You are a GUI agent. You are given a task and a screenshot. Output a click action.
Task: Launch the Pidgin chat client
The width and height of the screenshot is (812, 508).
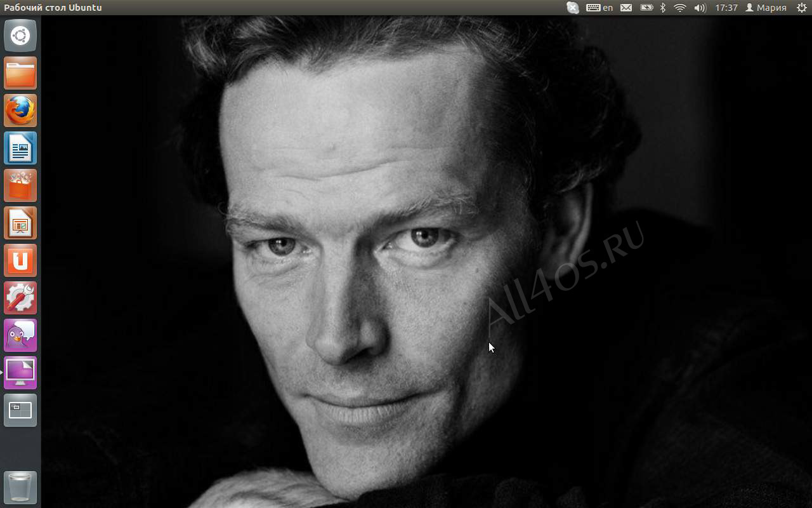pos(20,335)
